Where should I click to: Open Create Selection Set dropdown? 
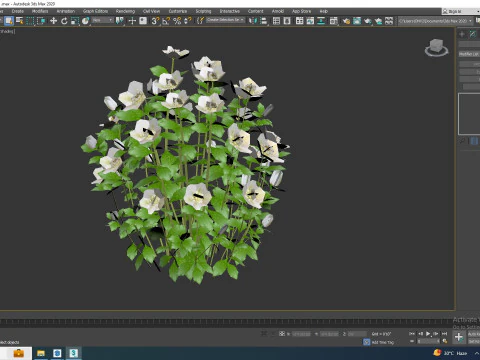(225, 20)
